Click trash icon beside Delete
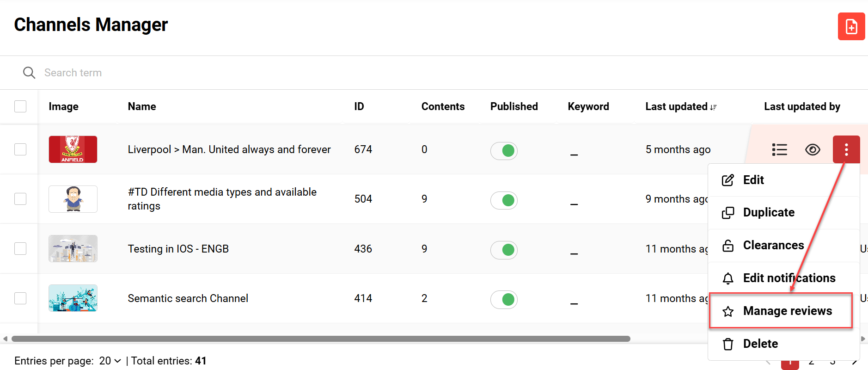 [x=728, y=344]
